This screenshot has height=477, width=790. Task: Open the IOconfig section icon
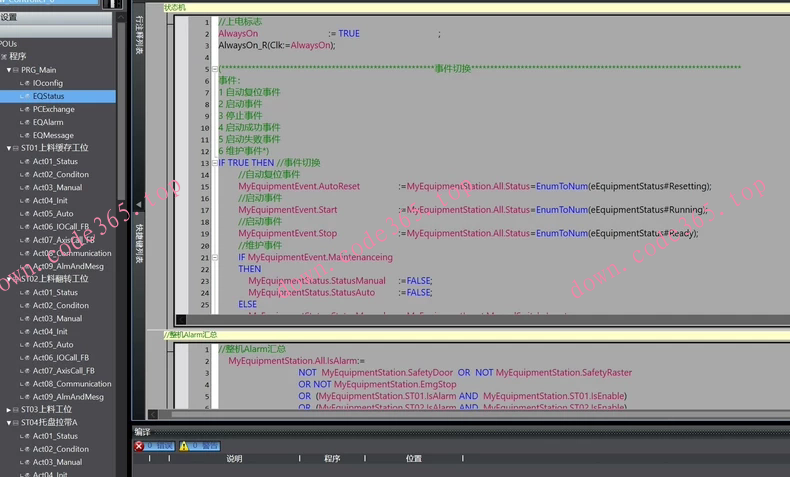click(x=25, y=83)
